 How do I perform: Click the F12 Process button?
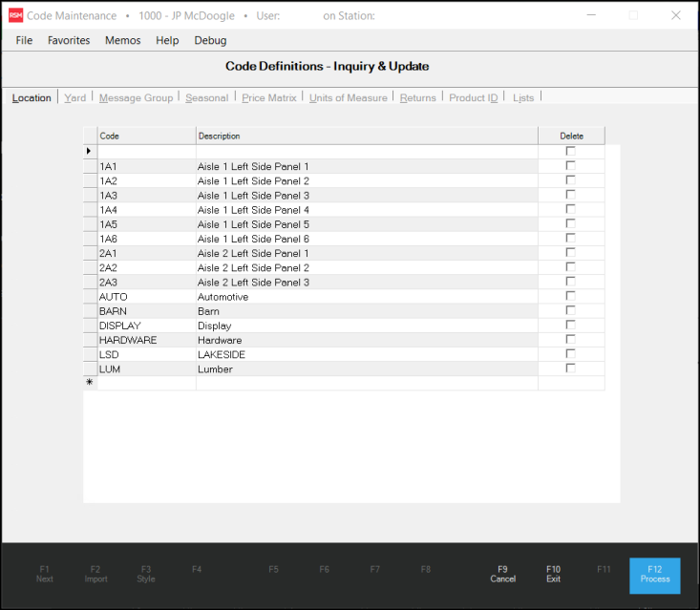point(655,576)
